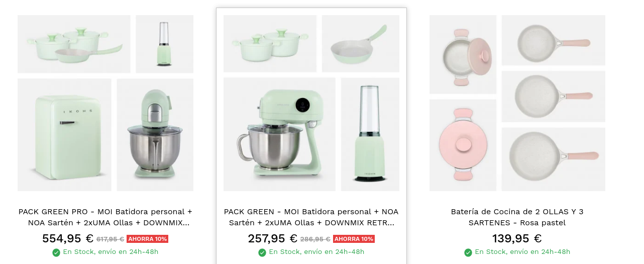Click the pink pot with tilted lid image
The width and height of the screenshot is (644, 264).
(463, 54)
